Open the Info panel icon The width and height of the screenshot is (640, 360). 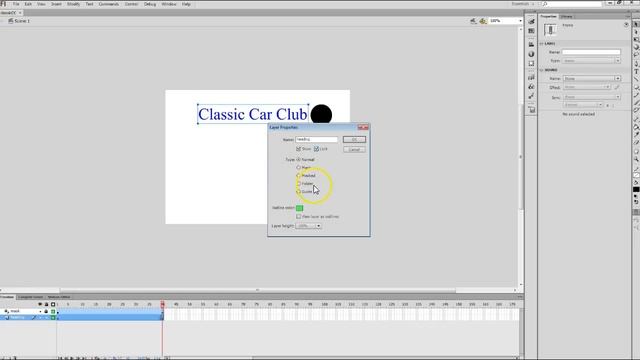tap(531, 54)
